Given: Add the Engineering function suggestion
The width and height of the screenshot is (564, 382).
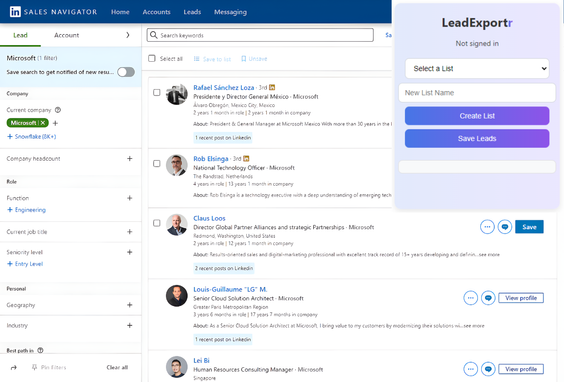Looking at the screenshot, I should [x=27, y=210].
